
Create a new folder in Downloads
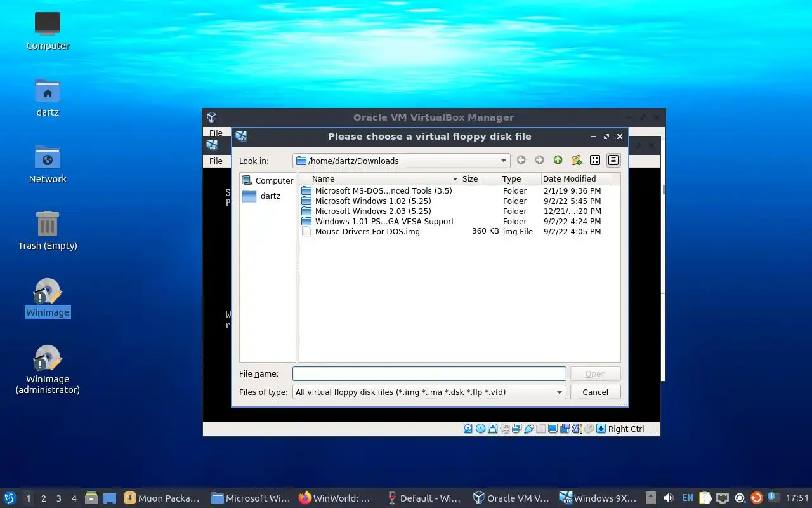pyautogui.click(x=576, y=161)
